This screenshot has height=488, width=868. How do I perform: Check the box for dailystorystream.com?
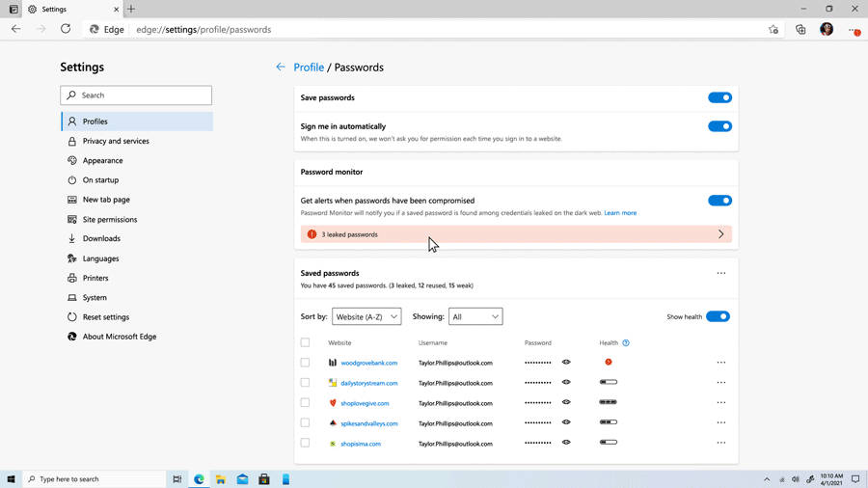(x=305, y=382)
